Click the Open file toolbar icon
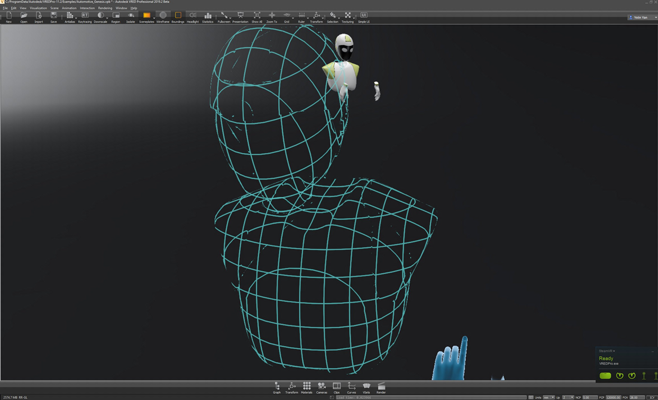Viewport: 658px width, 400px height. tap(24, 16)
